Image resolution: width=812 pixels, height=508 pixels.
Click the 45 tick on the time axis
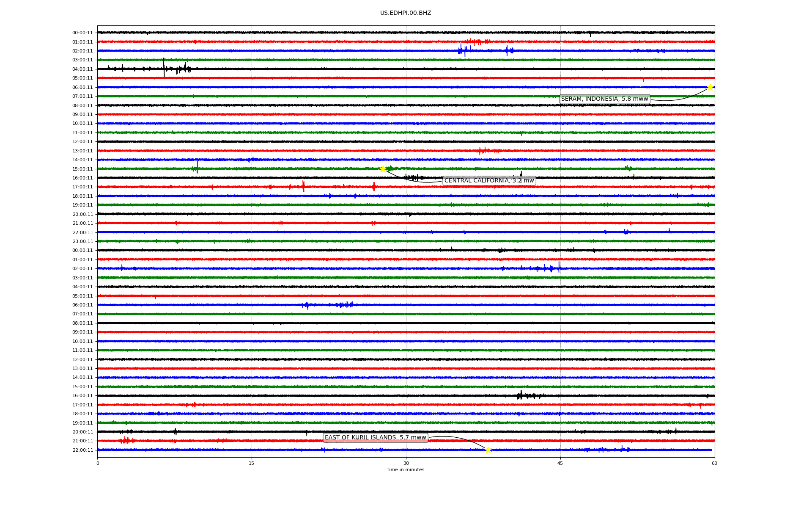[560, 463]
